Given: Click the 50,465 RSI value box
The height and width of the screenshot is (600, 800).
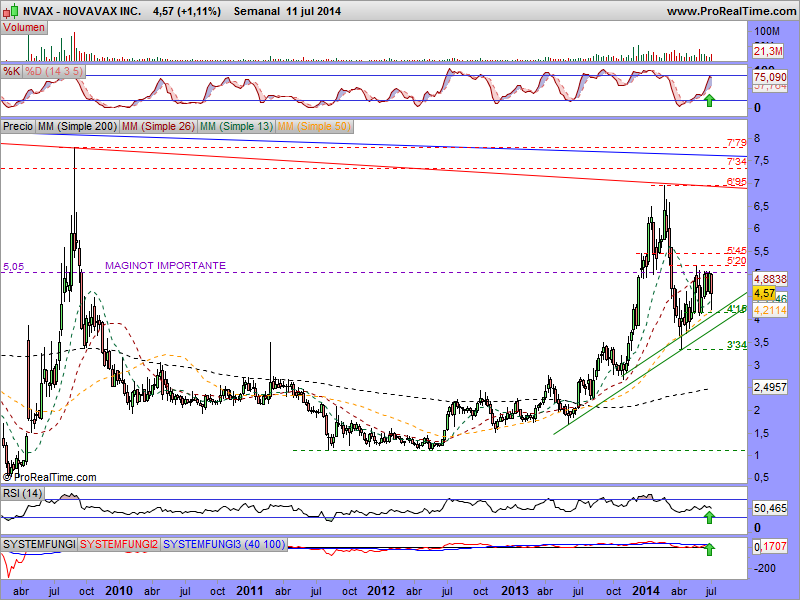Looking at the screenshot, I should (x=770, y=508).
